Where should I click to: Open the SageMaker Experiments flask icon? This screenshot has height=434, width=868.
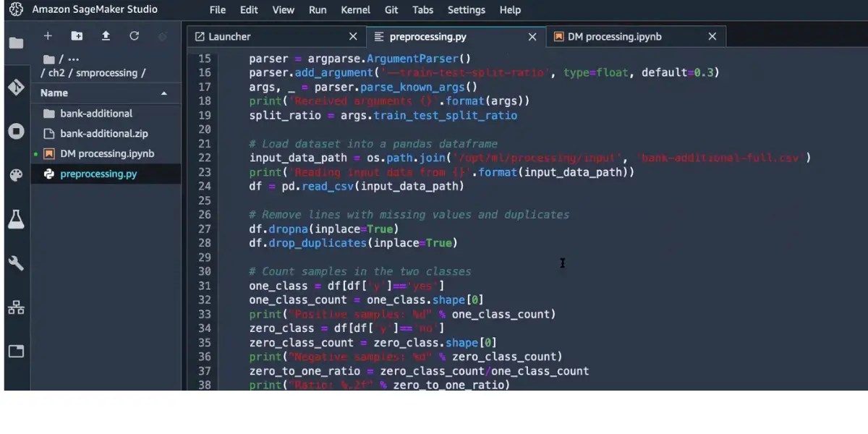[16, 220]
